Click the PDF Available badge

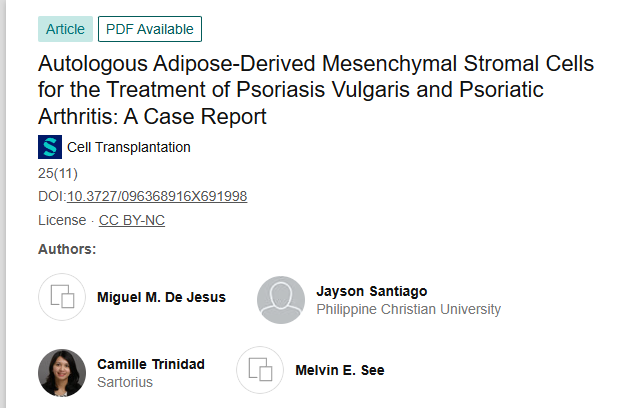149,29
